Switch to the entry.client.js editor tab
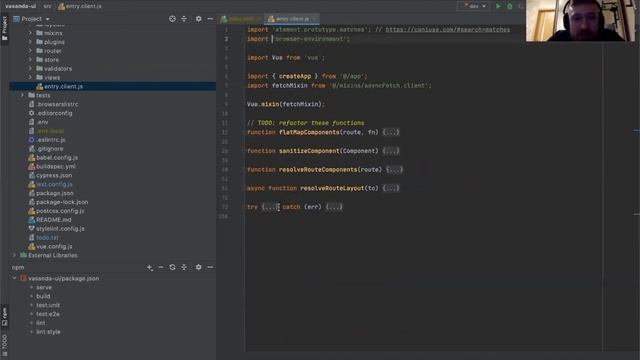This screenshot has height=360, width=640. [291, 19]
